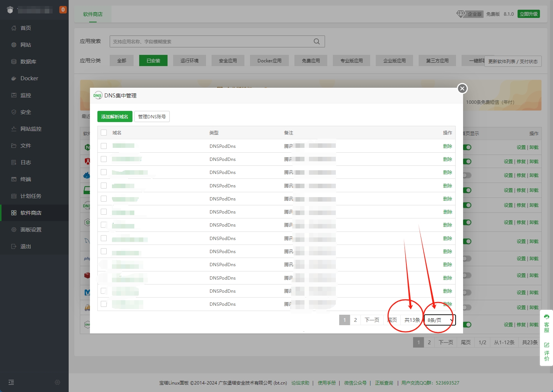553x392 pixels.
Task: Open the 客服 headset icon on the right edge
Action: coord(547,317)
